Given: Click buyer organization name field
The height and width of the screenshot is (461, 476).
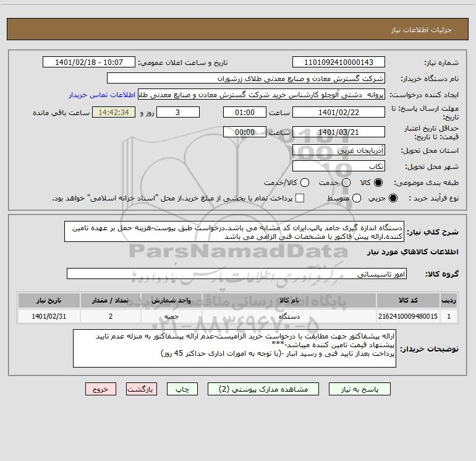Looking at the screenshot, I should pos(246,79).
